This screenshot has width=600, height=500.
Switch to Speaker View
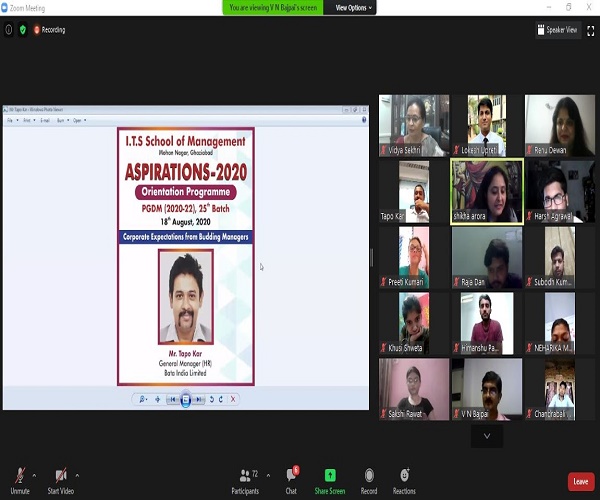[558, 30]
